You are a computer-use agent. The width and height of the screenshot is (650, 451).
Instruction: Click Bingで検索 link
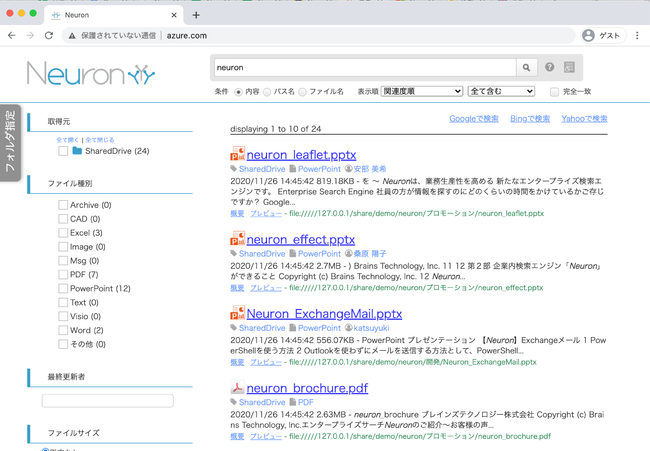(530, 119)
